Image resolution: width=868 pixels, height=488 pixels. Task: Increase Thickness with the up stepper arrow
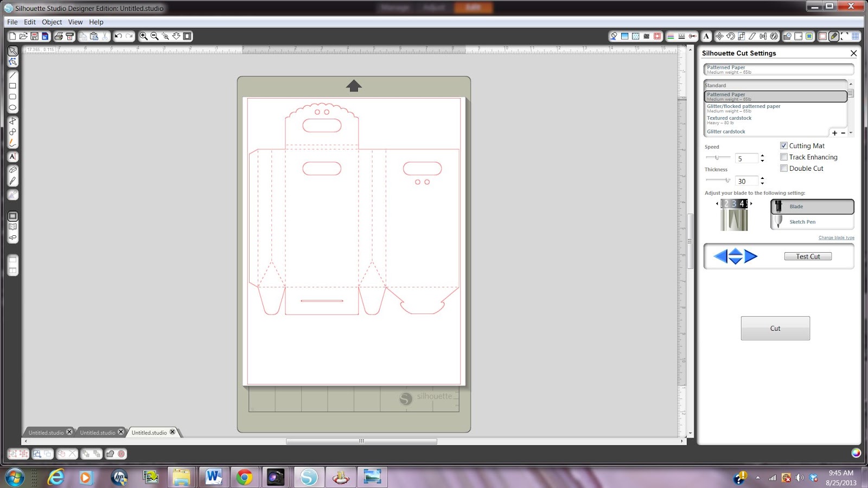(762, 178)
